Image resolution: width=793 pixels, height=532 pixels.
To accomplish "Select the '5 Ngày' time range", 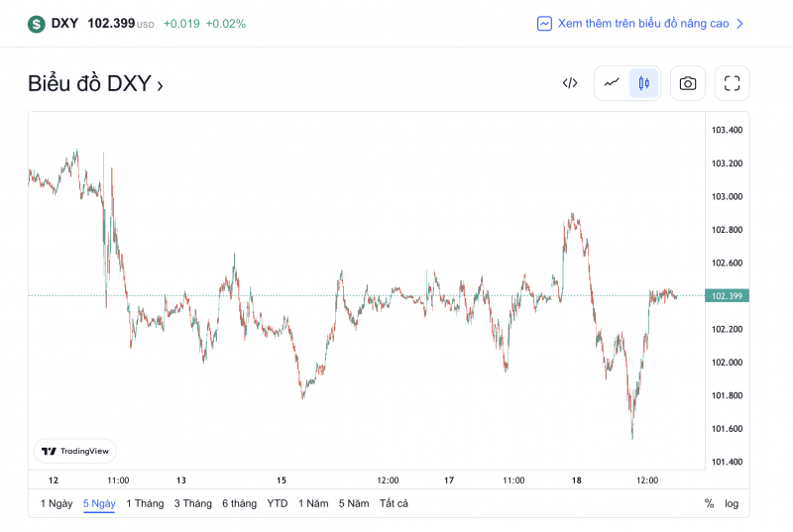I will pos(99,503).
